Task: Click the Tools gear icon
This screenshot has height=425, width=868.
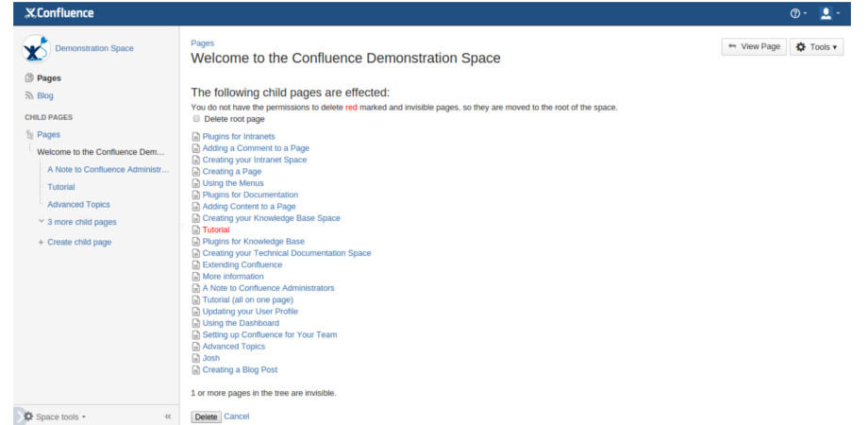Action: coord(800,47)
